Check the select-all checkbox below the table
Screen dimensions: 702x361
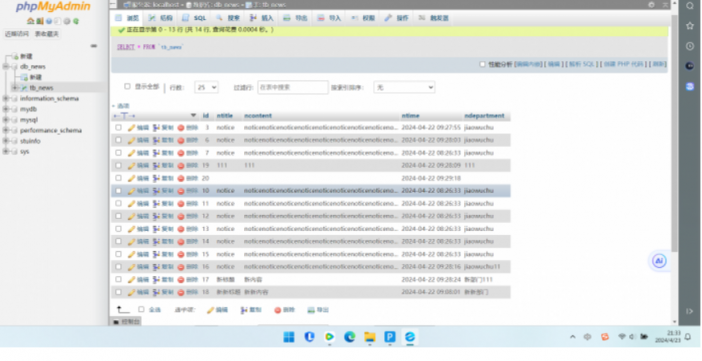click(x=141, y=309)
